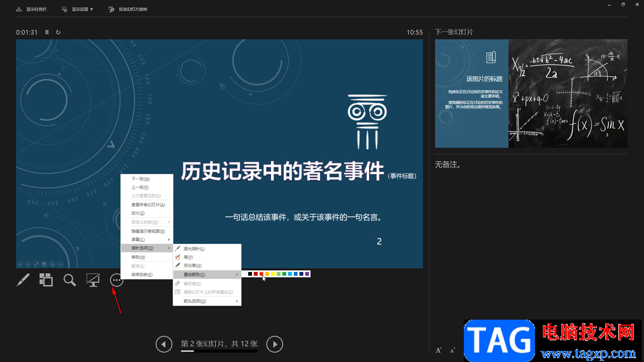The width and height of the screenshot is (644, 362).
Task: Pause the presentation timer
Action: pyautogui.click(x=47, y=32)
